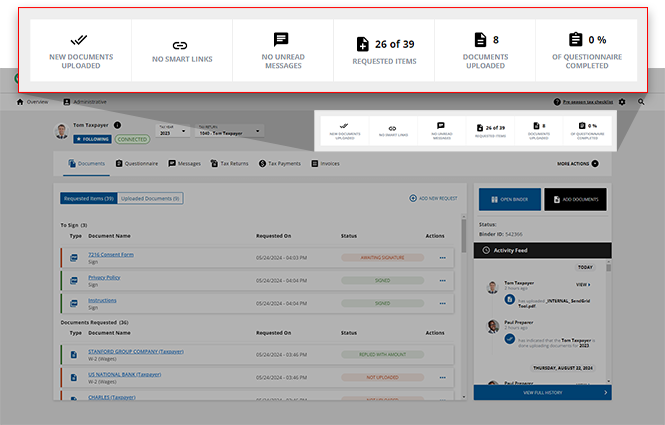This screenshot has width=665, height=425.
Task: Click Add New Request
Action: 433,199
